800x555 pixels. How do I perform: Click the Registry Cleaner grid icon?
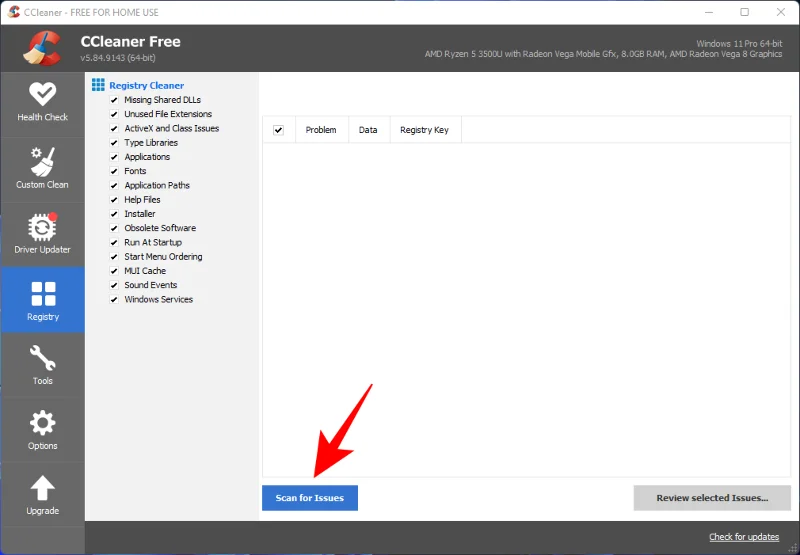[x=98, y=86]
